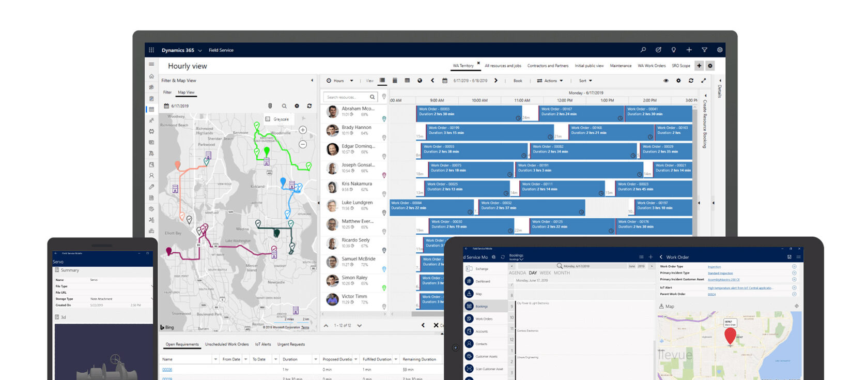868x380 pixels.
Task: Open the Hours view dropdown
Action: point(340,81)
